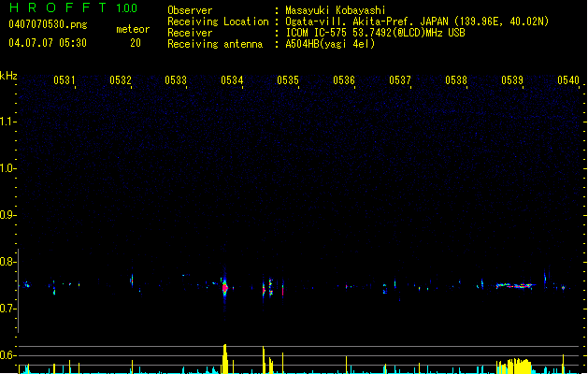Click the Receiving Location label
This screenshot has height=374, width=588.
218,22
